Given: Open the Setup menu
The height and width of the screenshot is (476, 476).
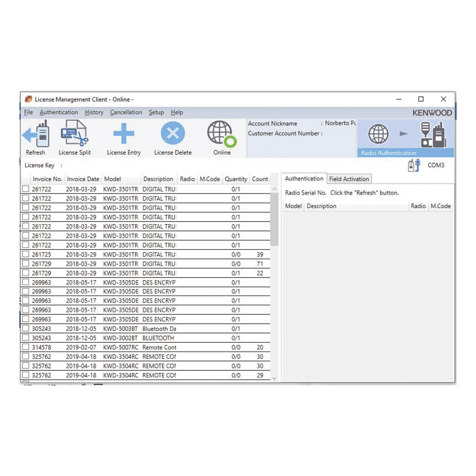Looking at the screenshot, I should [156, 112].
